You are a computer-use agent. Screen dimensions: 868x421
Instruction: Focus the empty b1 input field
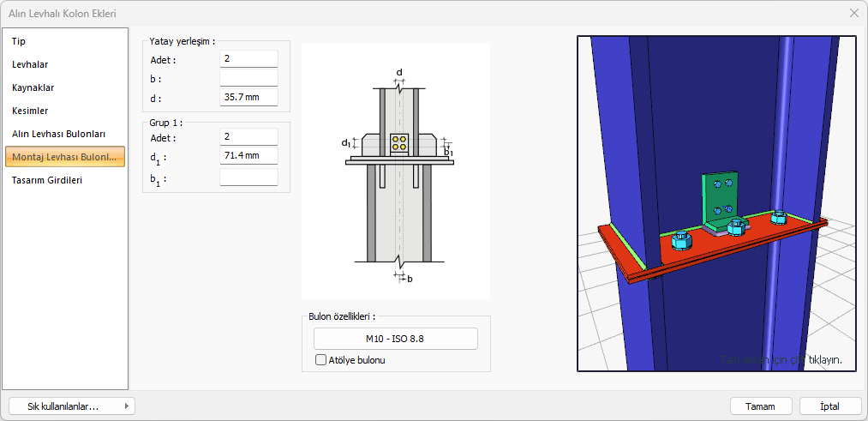pos(248,177)
